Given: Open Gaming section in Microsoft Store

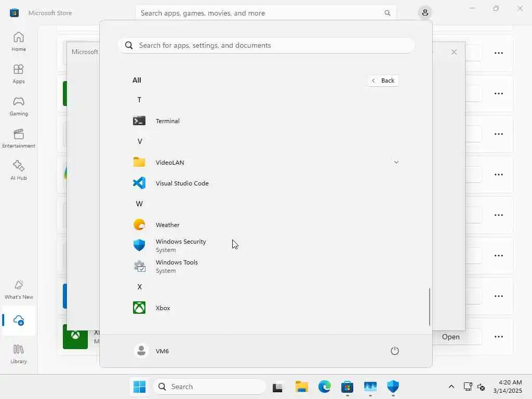Looking at the screenshot, I should coord(19,106).
